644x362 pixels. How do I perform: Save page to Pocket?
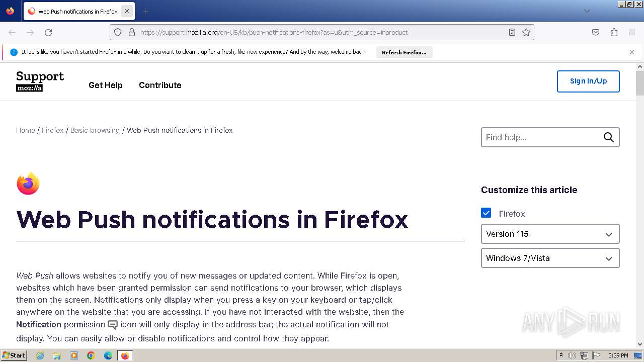596,32
